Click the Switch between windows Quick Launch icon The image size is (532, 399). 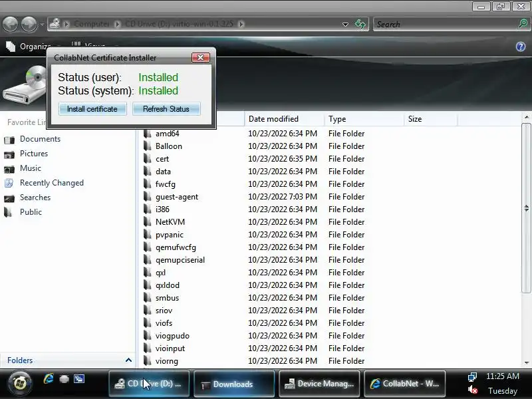(x=79, y=378)
